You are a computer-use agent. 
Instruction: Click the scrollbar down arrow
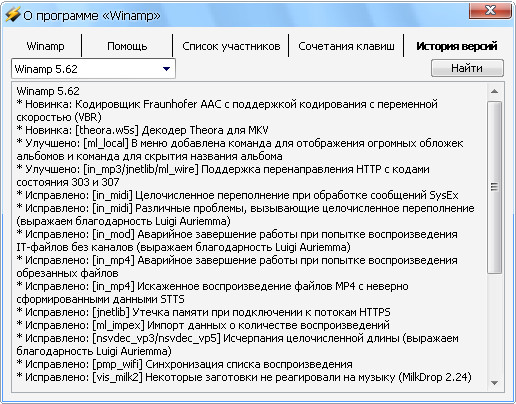(495, 383)
